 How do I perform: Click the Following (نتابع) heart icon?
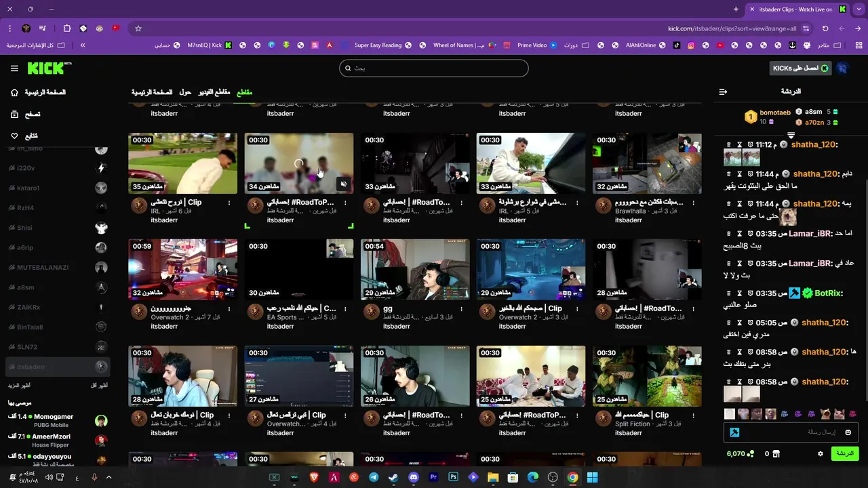(14, 136)
